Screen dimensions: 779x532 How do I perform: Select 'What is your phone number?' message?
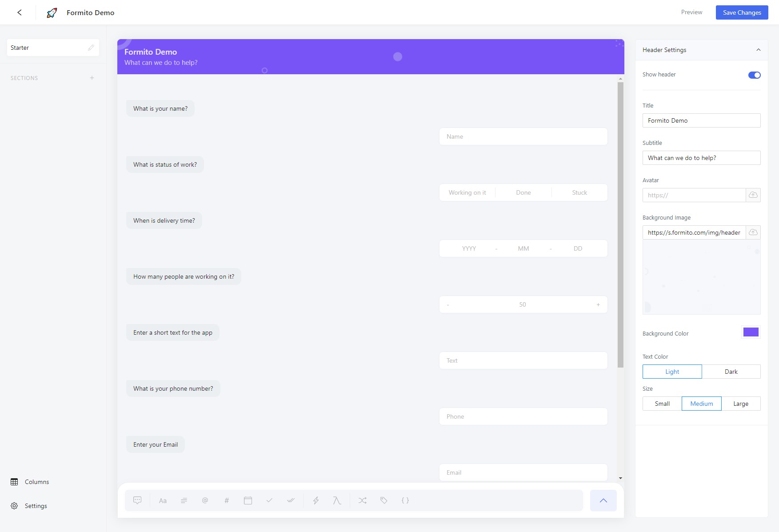point(173,388)
